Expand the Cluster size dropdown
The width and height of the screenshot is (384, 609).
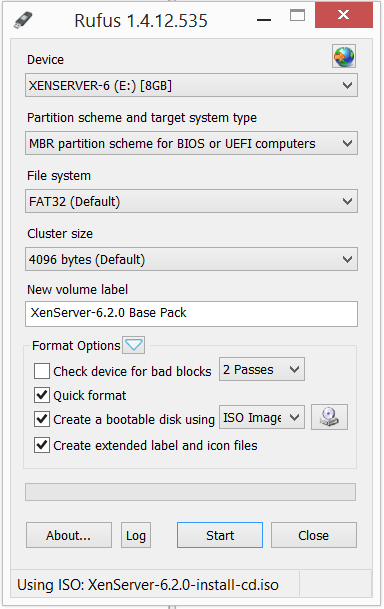[191, 259]
